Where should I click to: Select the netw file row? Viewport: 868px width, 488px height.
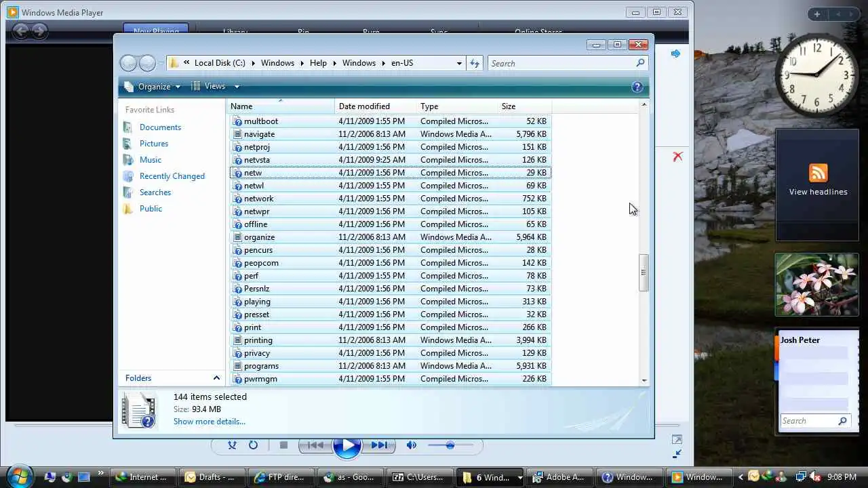click(390, 173)
